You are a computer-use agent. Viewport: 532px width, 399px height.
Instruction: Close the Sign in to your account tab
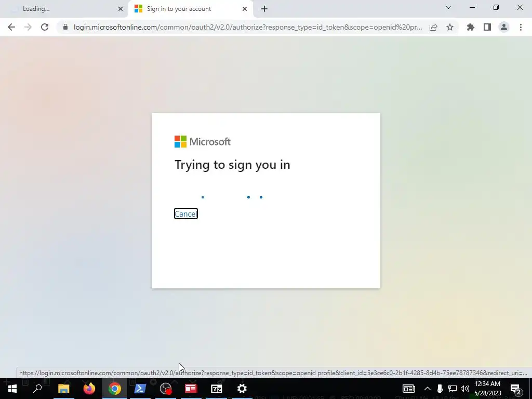[245, 9]
